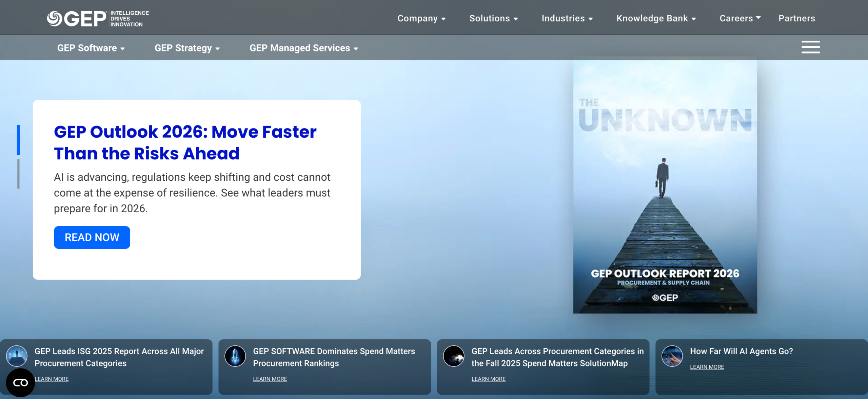Click the rocket icon for Spend Matters Rankings
Screen dimensions: 868x399
[235, 356]
